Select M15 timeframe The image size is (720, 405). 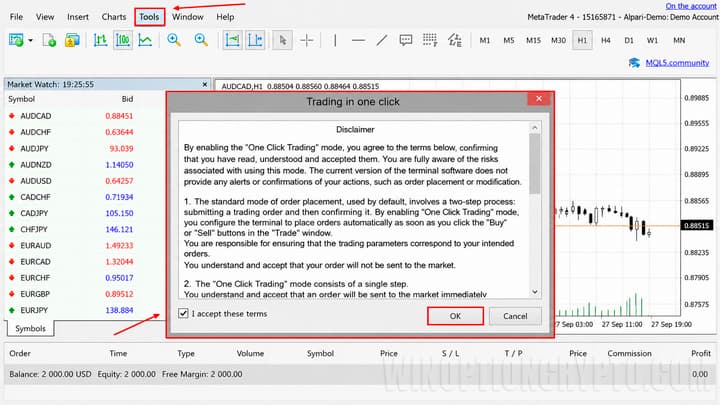(533, 40)
